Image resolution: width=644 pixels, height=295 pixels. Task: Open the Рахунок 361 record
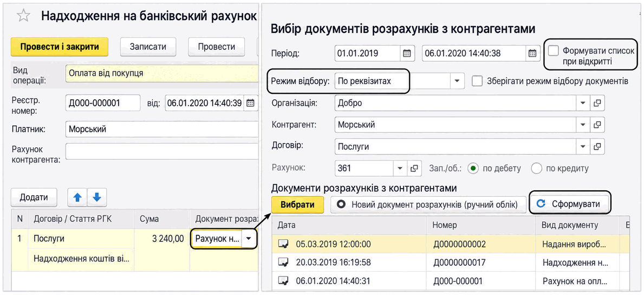coord(414,168)
